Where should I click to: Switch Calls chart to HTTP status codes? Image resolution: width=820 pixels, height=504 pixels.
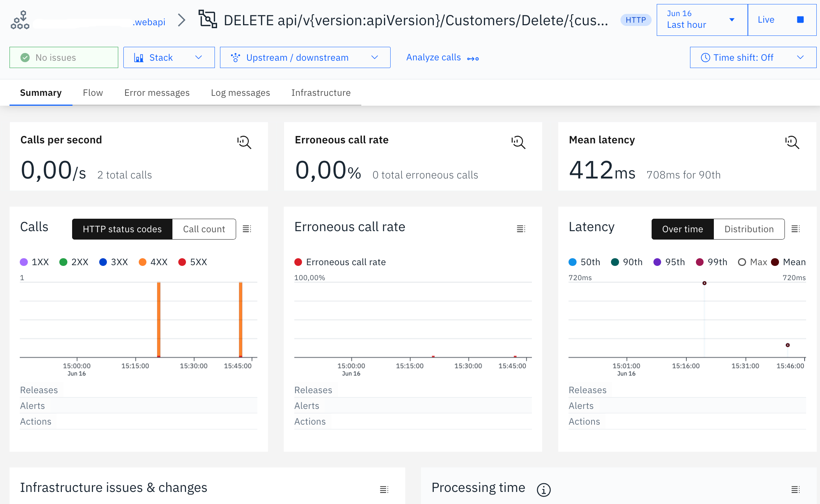pos(122,229)
